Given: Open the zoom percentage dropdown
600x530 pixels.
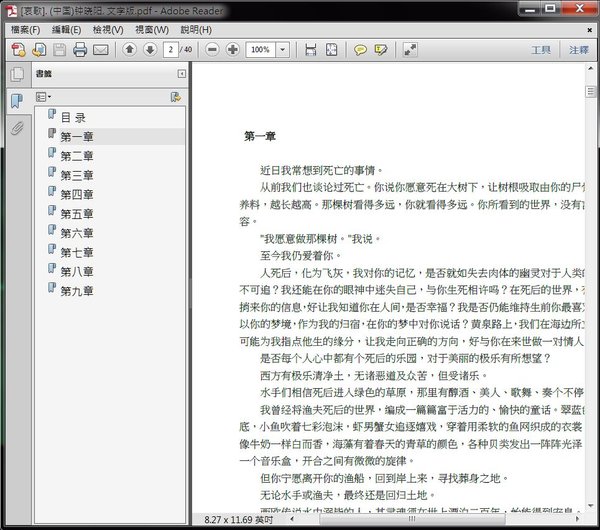Looking at the screenshot, I should click(283, 49).
